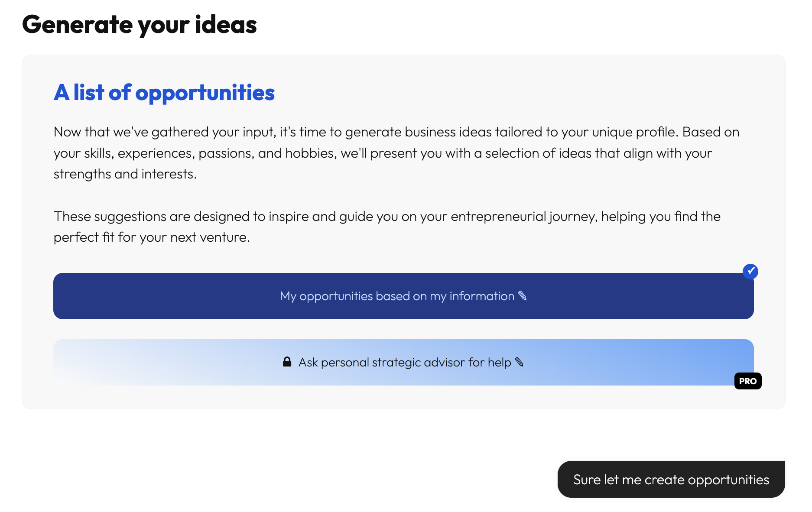The image size is (812, 512).
Task: Click the blue checkmark badge above the selected option
Action: (751, 271)
